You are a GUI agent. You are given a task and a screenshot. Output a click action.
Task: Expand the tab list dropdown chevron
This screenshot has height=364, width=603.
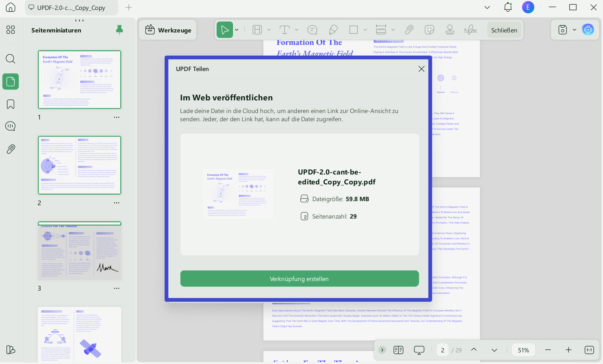[487, 8]
